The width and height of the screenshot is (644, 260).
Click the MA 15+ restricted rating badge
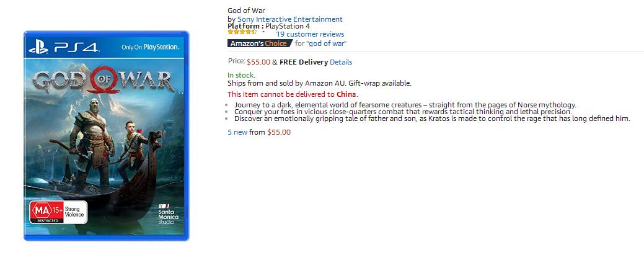[58, 212]
